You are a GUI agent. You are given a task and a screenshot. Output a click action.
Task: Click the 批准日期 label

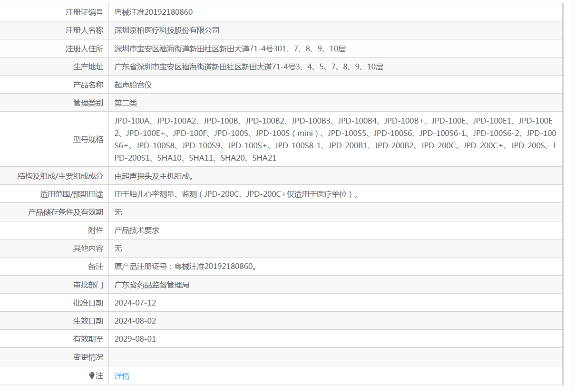click(88, 303)
